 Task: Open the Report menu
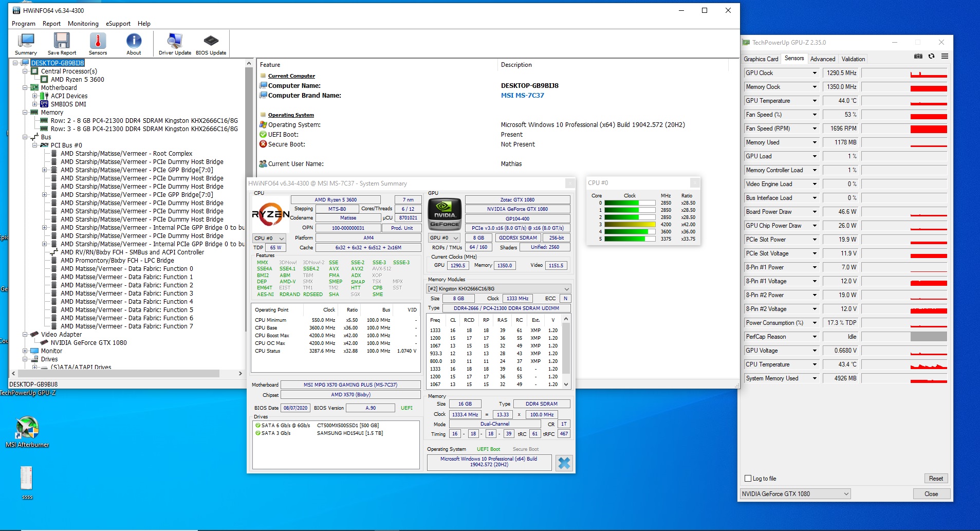[51, 24]
